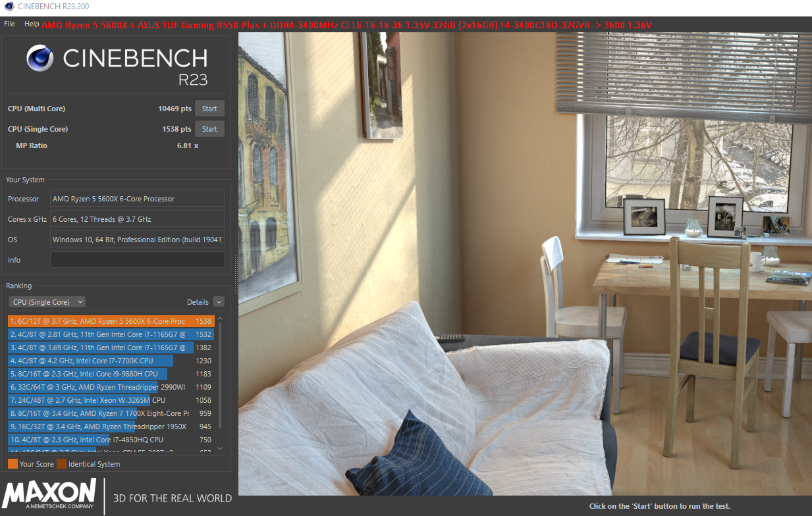The image size is (812, 516).
Task: Select ranking row 10 Core i7-4850HQ
Action: 111,440
